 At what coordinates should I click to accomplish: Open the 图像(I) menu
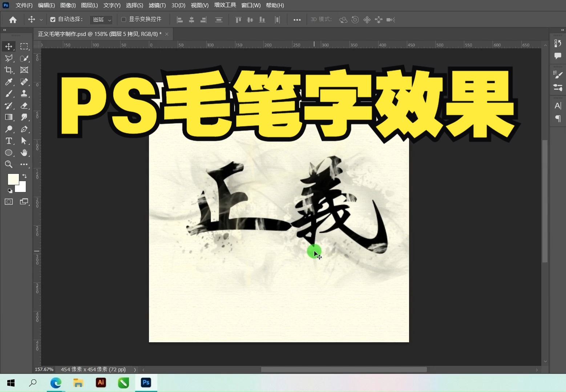(68, 5)
